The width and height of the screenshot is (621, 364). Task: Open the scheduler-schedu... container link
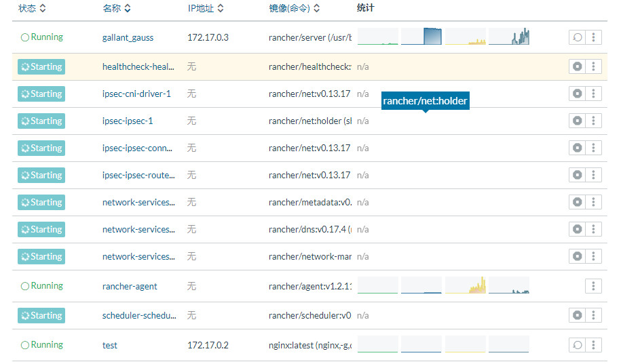[x=139, y=316]
